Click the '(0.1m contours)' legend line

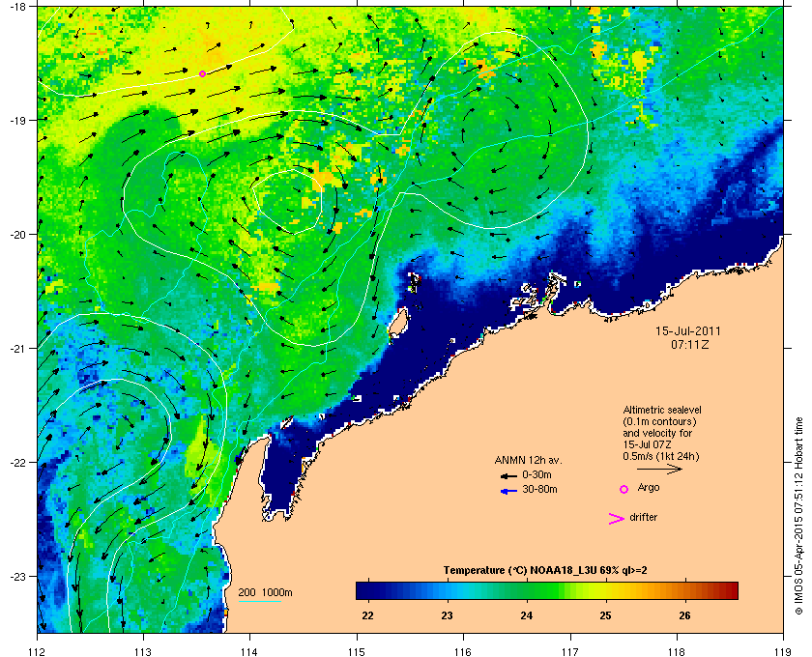click(659, 421)
